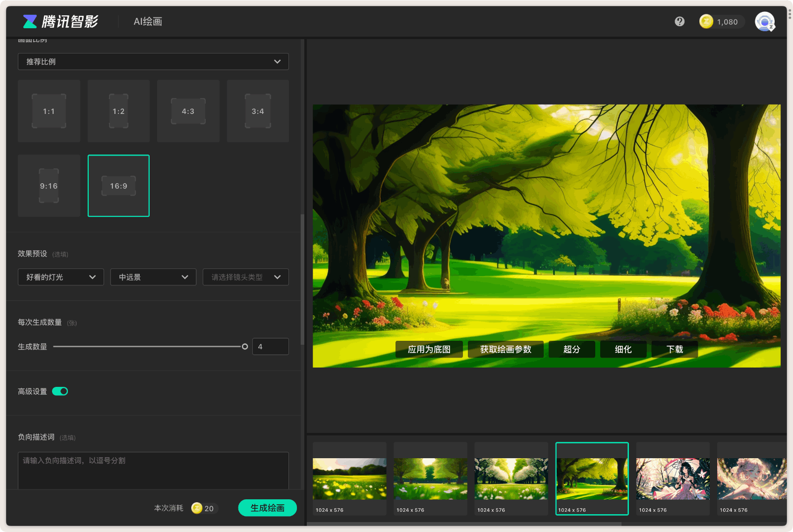The height and width of the screenshot is (532, 793).
Task: Click the Tencent Zhiying logo
Action: click(60, 21)
